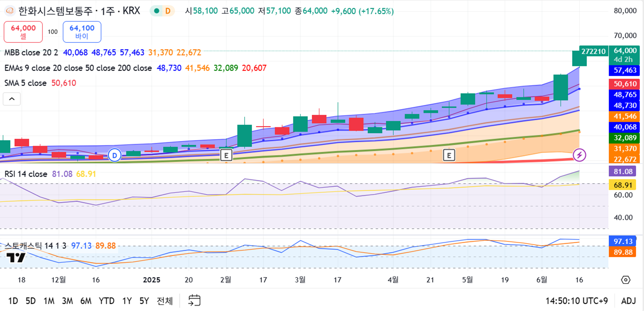Click the yellow 68.91 RSI value label

623,185
